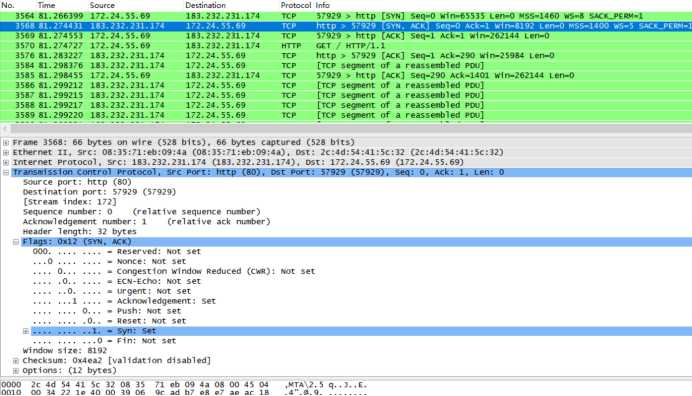
Task: Expand the Frame 3568 details row
Action: (x=6, y=143)
